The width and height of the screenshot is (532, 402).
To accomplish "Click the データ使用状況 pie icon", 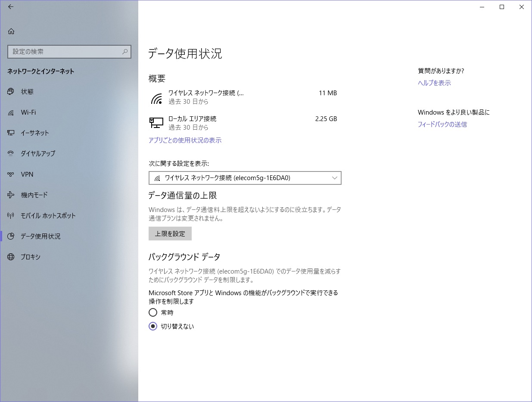I will [11, 237].
